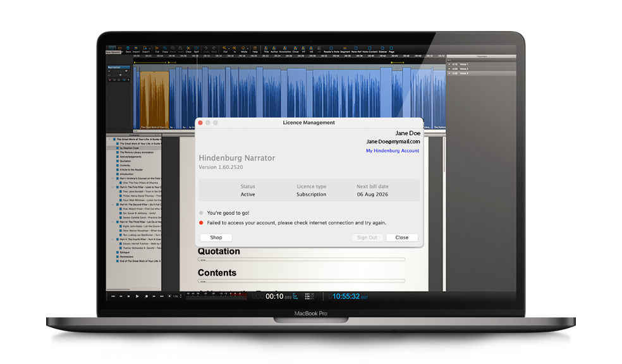Viewport: 622px width, 364px height.
Task: Select 'Introduction' in Contents tree
Action: point(126,174)
